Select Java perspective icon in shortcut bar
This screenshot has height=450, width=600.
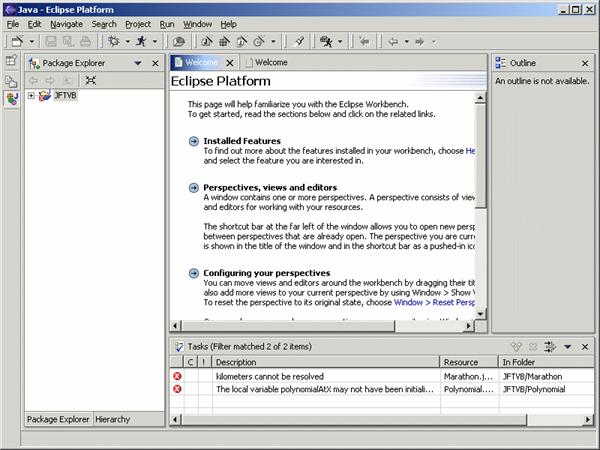(11, 99)
